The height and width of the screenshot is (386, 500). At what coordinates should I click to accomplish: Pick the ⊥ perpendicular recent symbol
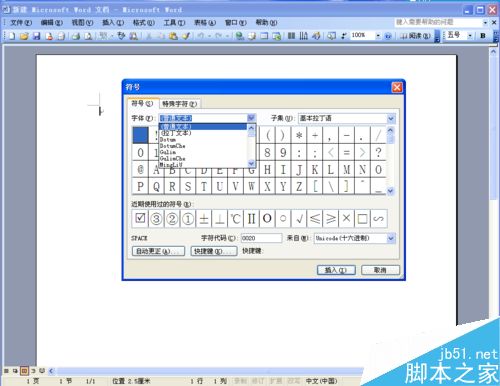219,219
